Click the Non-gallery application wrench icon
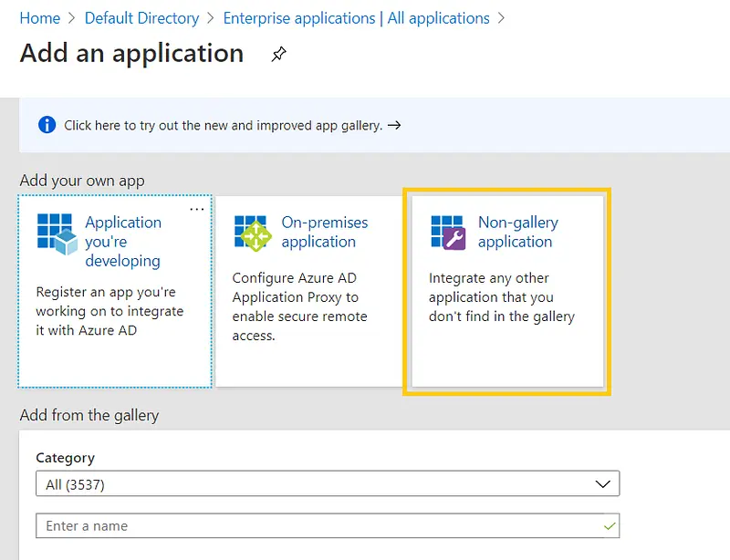 tap(448, 233)
